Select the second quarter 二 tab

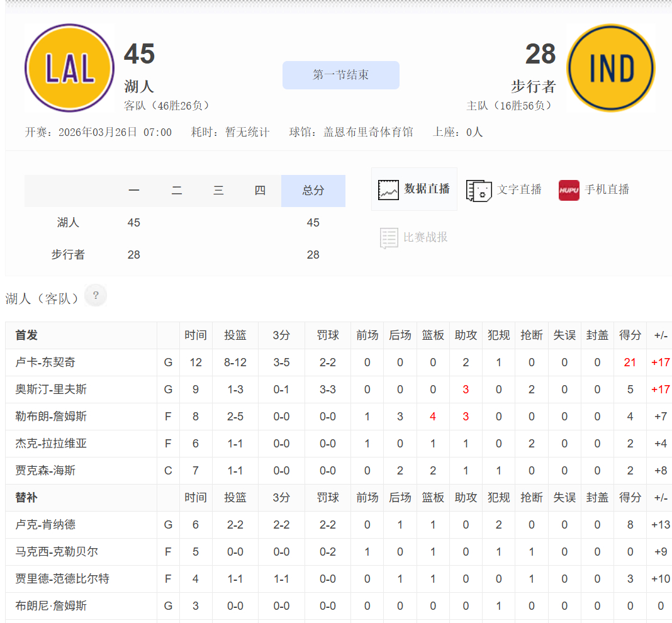point(176,190)
